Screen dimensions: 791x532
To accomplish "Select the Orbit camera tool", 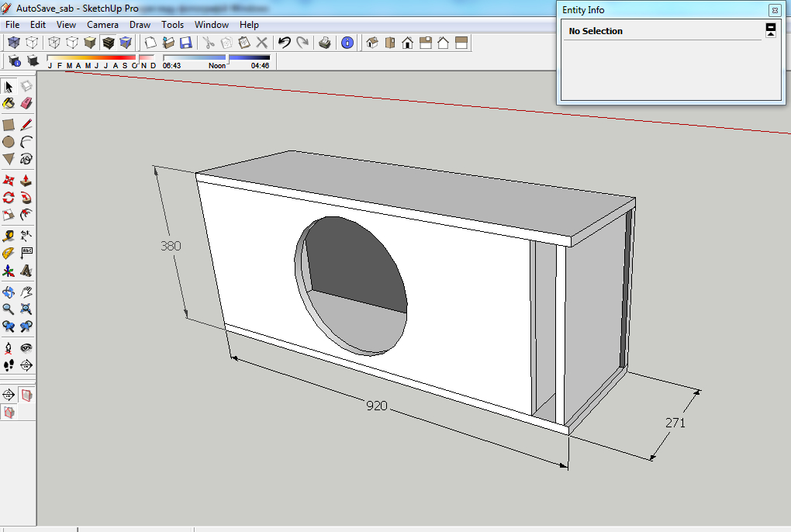I will (x=9, y=292).
